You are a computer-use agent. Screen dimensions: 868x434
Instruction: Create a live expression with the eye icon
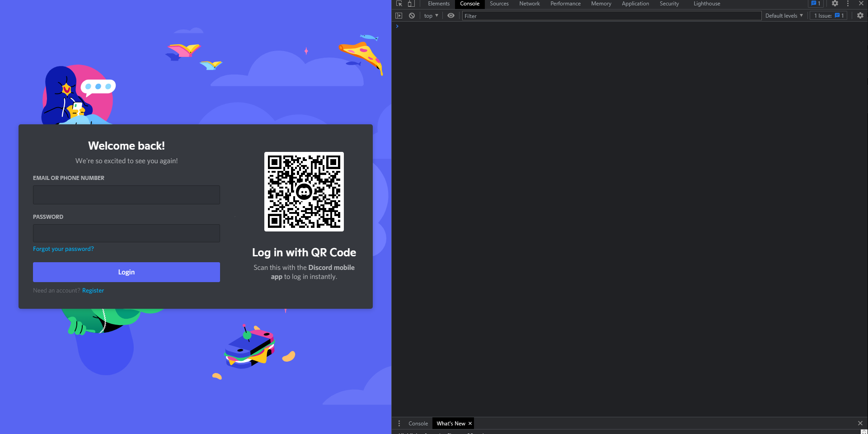point(451,15)
